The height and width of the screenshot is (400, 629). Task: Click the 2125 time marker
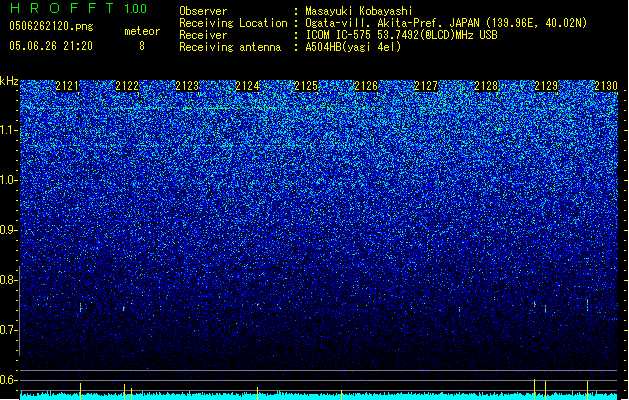tap(306, 86)
